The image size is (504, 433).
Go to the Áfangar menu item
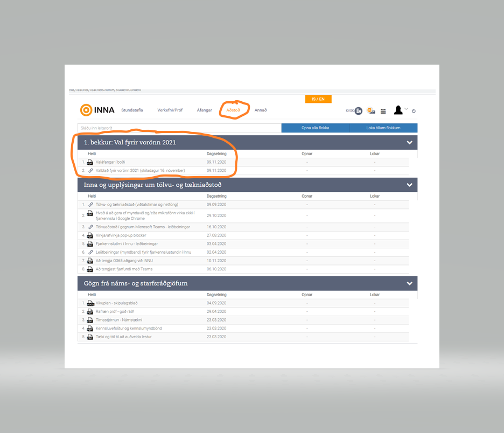coord(204,110)
